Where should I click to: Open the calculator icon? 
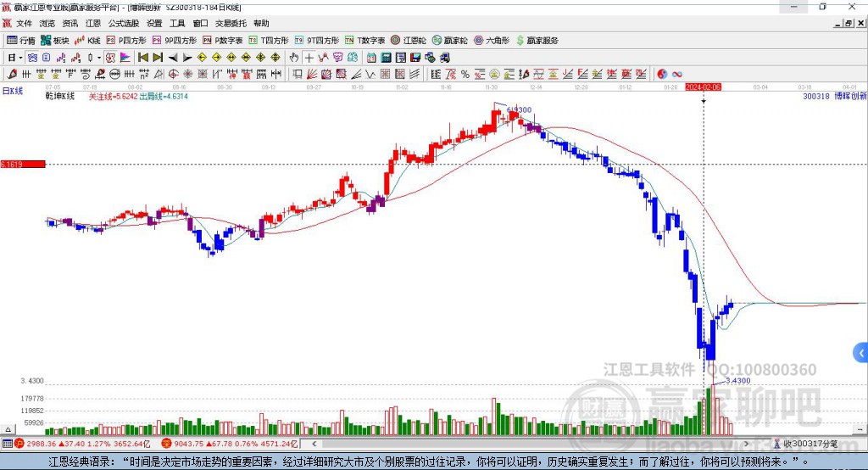click(x=387, y=58)
